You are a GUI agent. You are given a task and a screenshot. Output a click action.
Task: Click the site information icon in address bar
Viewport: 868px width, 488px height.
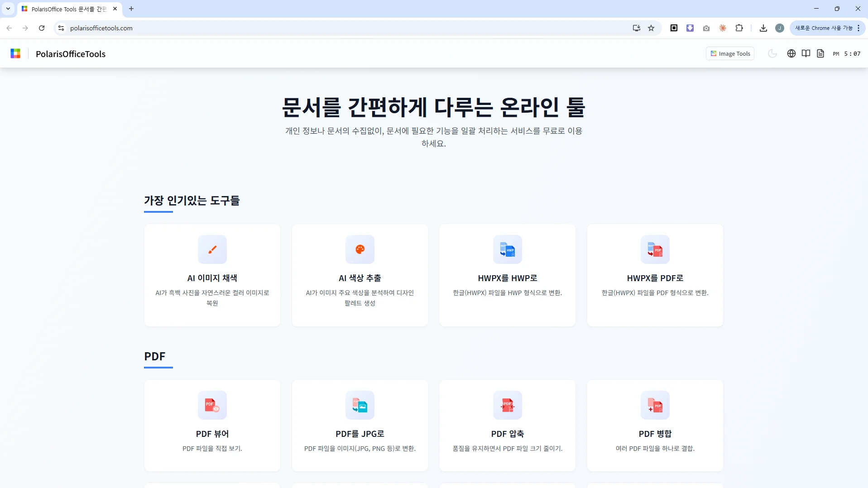click(61, 28)
